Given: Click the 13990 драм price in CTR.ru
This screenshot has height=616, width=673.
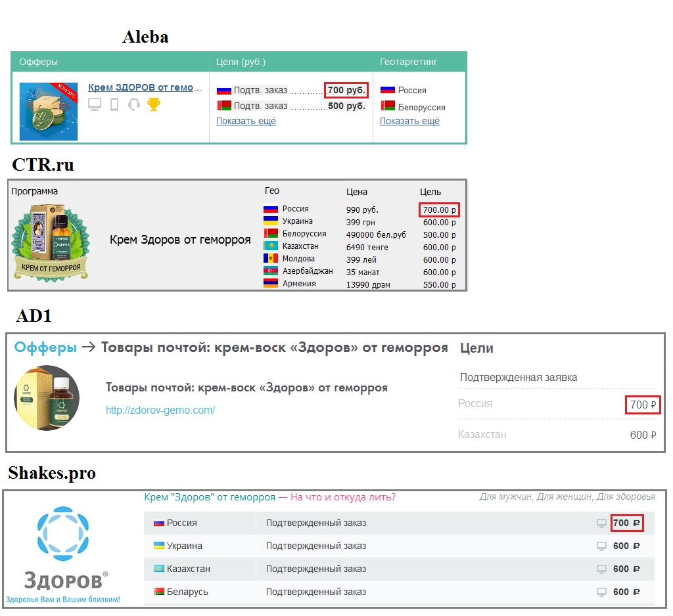Looking at the screenshot, I should [x=368, y=285].
